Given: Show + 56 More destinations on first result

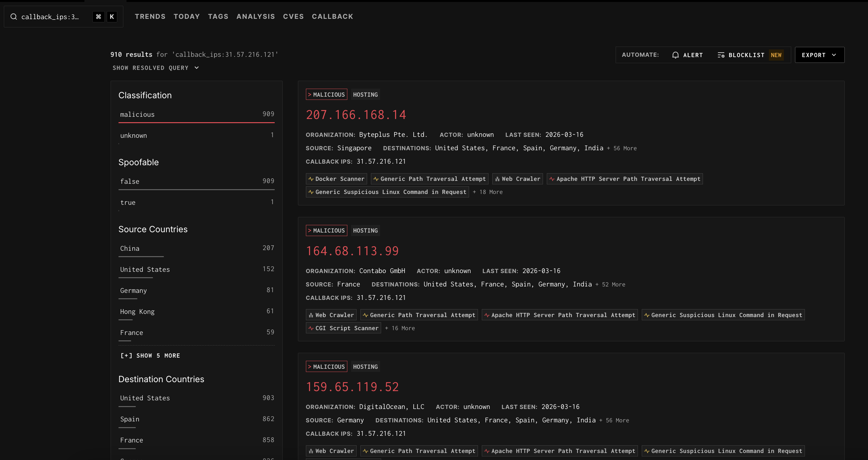Looking at the screenshot, I should [622, 148].
